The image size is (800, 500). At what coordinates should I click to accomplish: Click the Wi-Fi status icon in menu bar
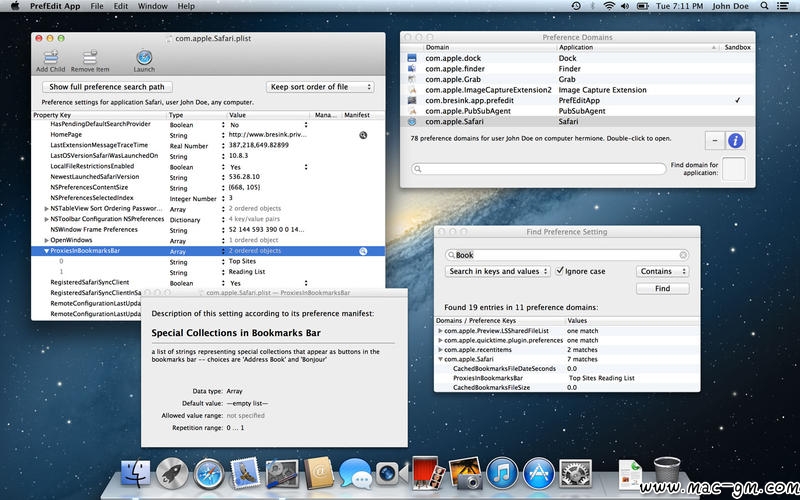coord(609,6)
